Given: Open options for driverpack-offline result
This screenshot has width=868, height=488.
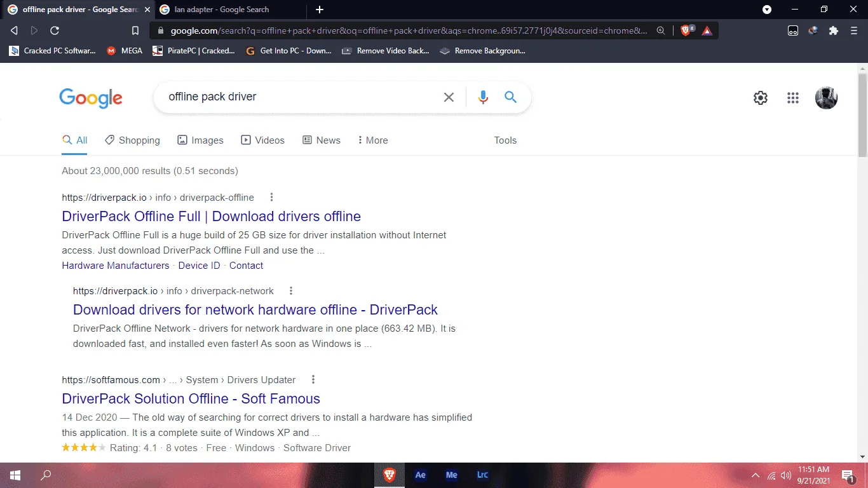Looking at the screenshot, I should (271, 197).
